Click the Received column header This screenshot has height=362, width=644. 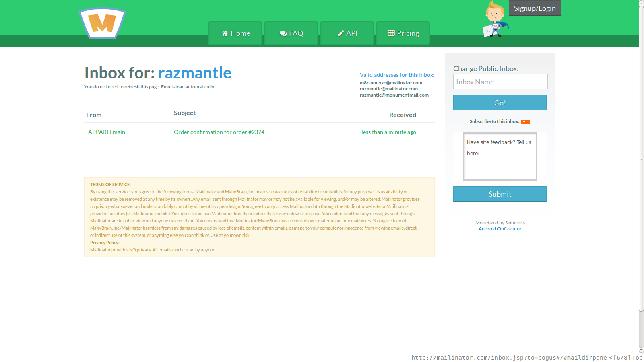[x=402, y=115]
